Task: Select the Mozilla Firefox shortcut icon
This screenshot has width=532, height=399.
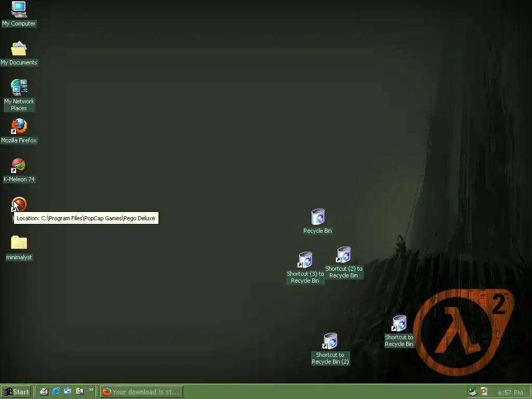Action: point(19,126)
